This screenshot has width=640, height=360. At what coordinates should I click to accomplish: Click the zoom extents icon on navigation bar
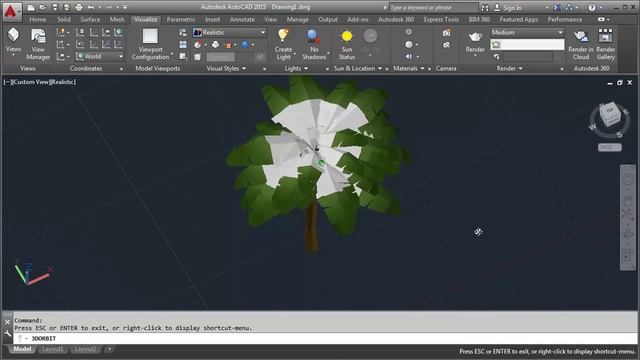pos(628,213)
